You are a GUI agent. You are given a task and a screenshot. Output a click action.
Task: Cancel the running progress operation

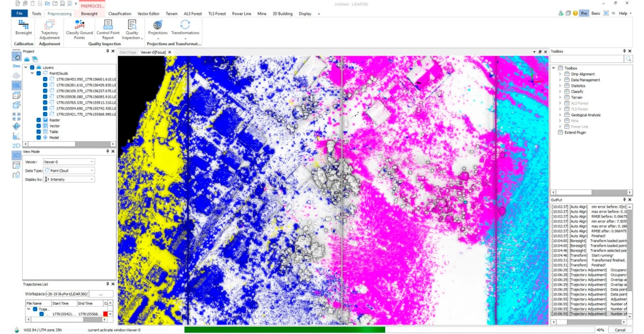point(620,330)
